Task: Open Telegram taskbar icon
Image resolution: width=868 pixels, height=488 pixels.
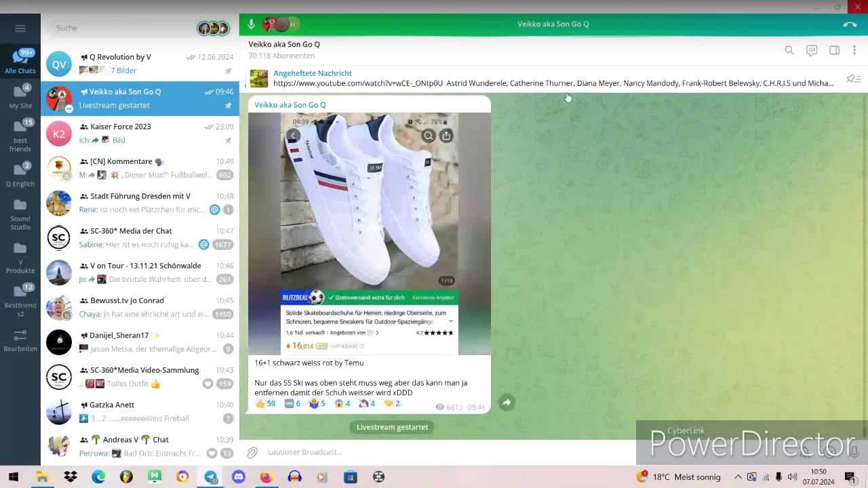Action: [x=211, y=477]
